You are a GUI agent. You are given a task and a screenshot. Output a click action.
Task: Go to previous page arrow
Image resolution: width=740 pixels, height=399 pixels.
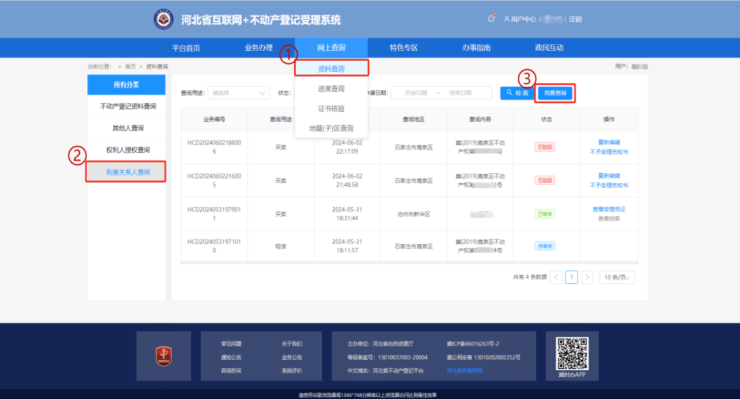coord(556,277)
